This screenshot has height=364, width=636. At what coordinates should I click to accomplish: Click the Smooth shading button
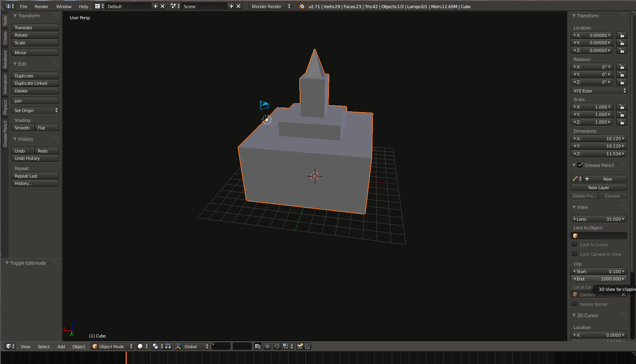(x=23, y=128)
